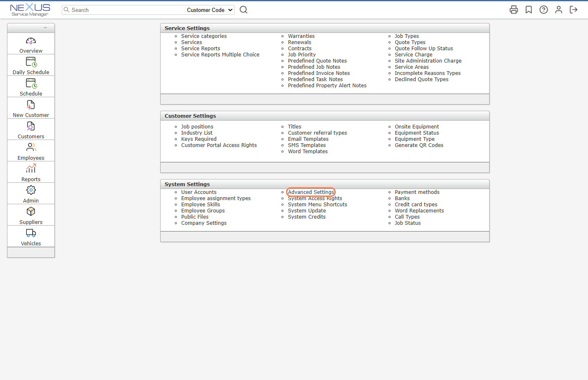This screenshot has height=380, width=588.
Task: Open the Reports chart icon
Action: (31, 168)
